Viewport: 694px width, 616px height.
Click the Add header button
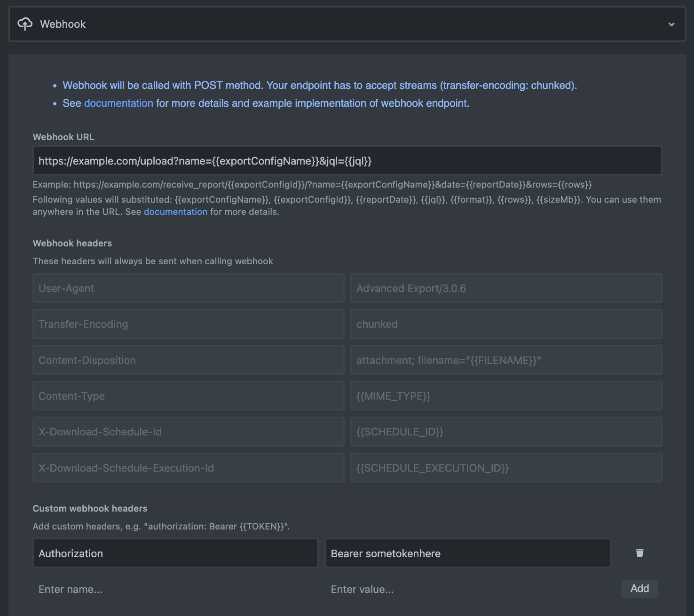(639, 589)
